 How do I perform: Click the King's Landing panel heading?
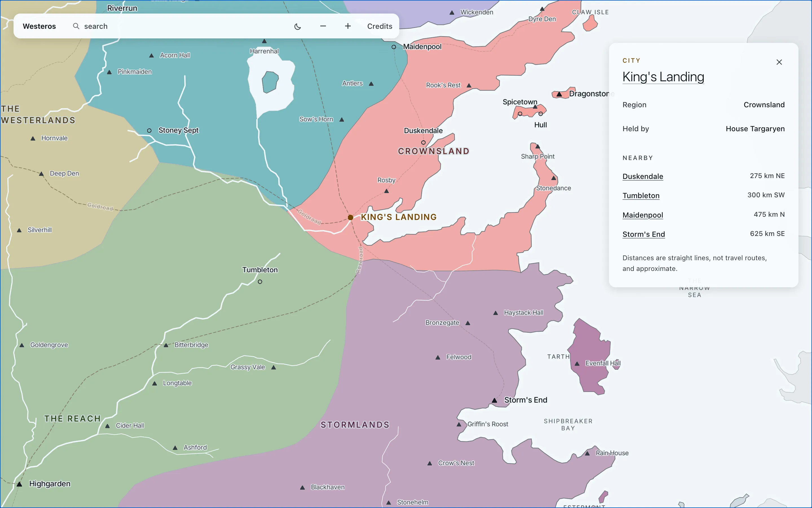[x=663, y=77]
